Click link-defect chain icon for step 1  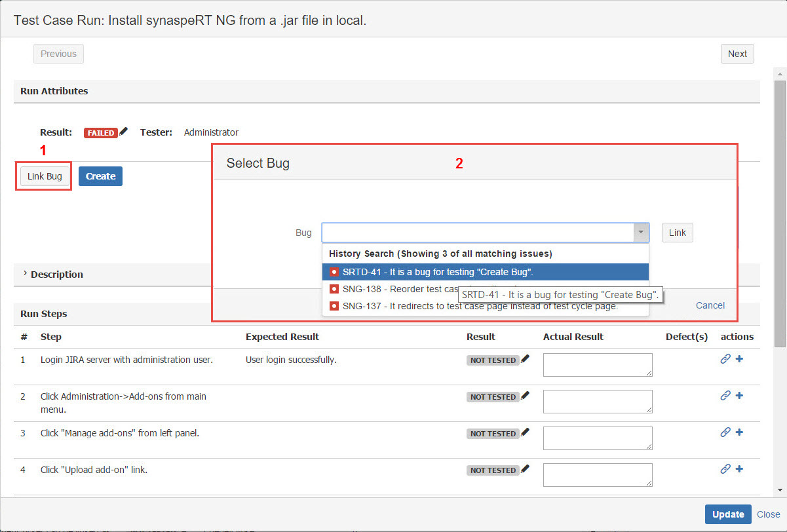[x=725, y=359]
